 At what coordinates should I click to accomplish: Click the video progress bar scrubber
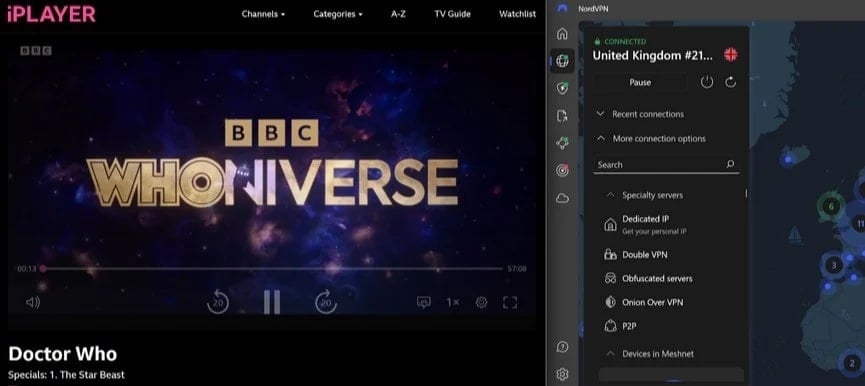click(x=43, y=269)
